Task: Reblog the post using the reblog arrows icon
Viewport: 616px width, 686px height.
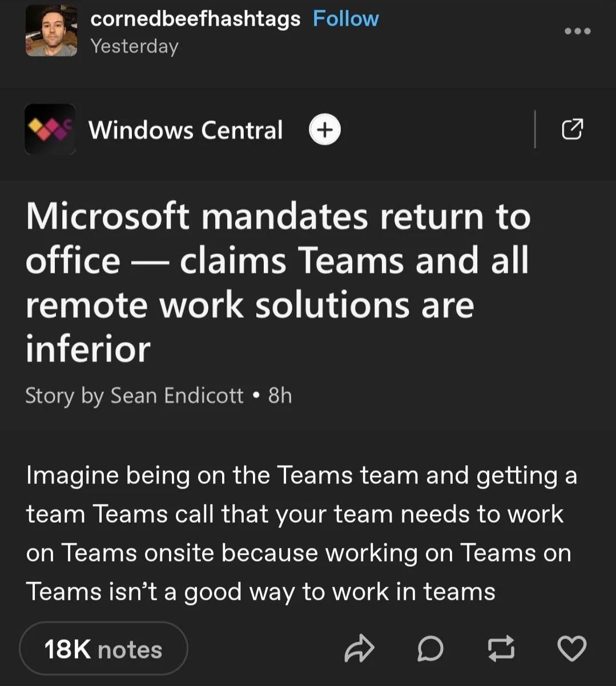Action: tap(501, 649)
